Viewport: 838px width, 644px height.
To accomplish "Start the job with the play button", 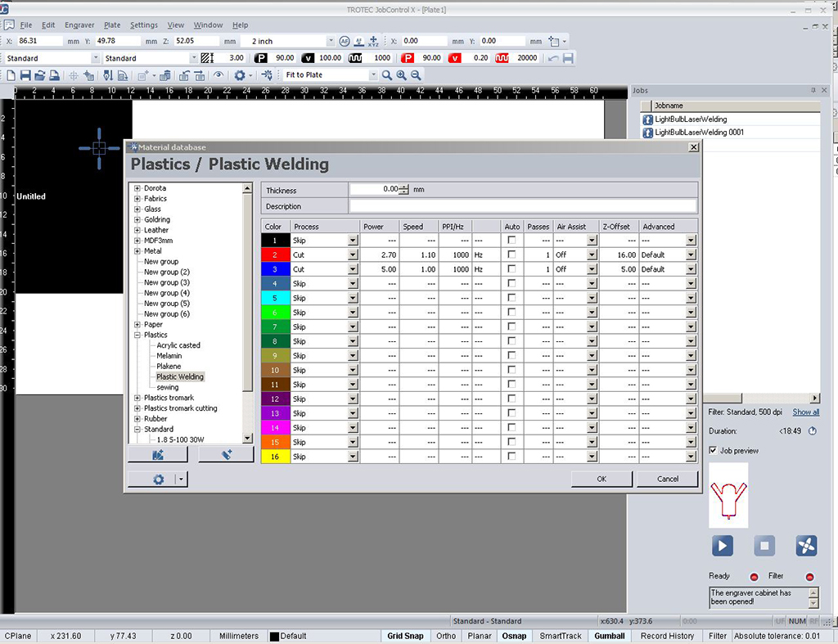I will point(722,546).
